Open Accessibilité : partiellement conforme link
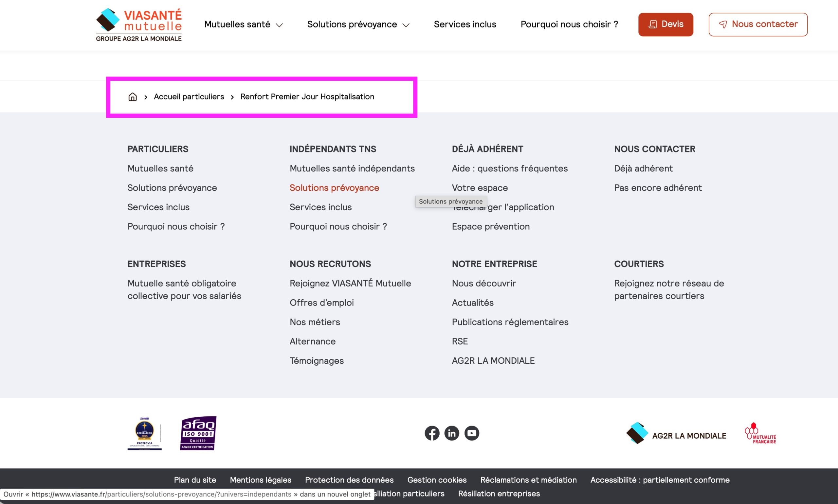This screenshot has width=838, height=504. (x=660, y=480)
